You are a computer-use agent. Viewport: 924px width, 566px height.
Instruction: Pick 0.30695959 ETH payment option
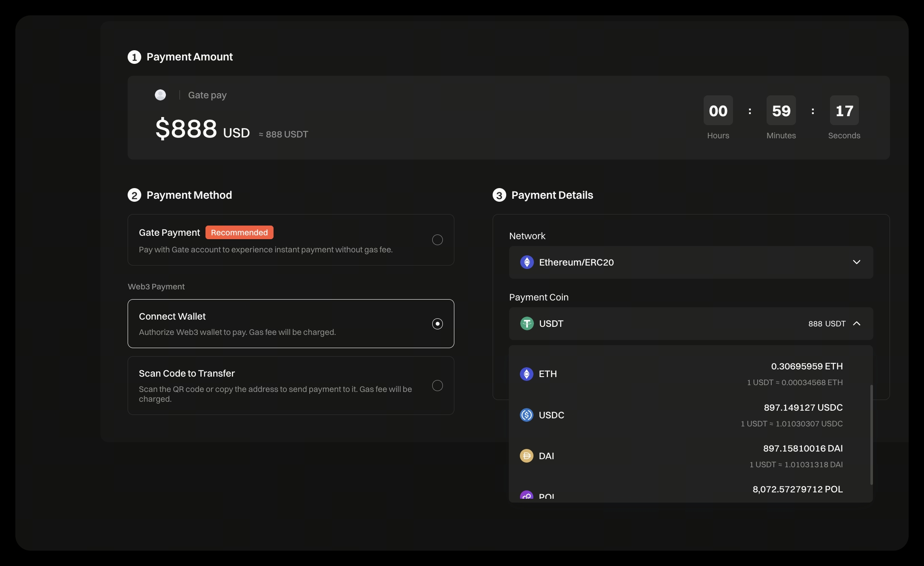[x=806, y=366]
